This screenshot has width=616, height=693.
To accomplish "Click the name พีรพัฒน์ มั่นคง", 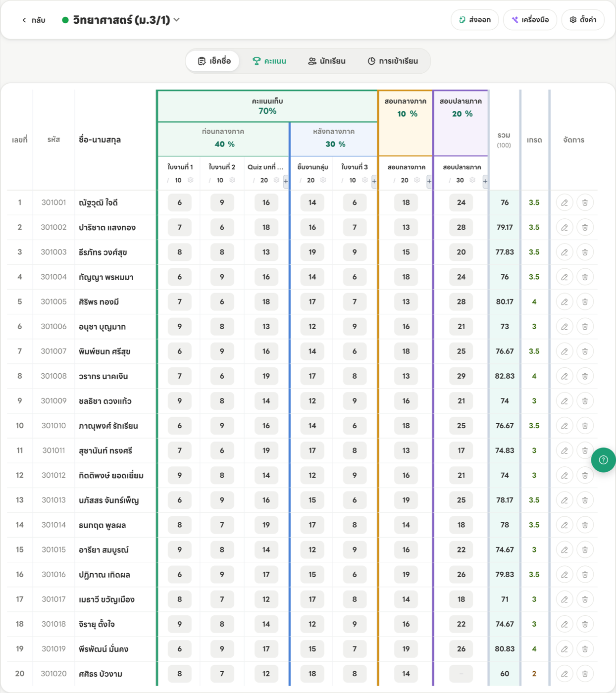I will [103, 649].
